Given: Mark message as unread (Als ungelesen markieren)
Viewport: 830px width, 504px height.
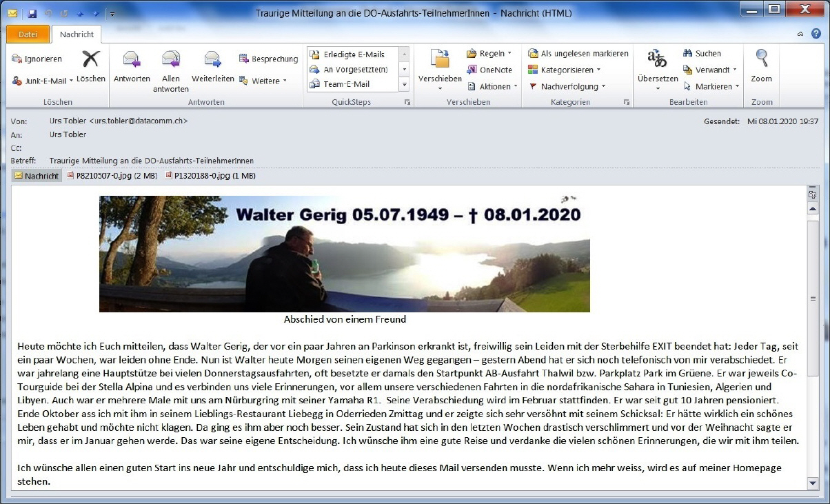Looking at the screenshot, I should coord(578,53).
